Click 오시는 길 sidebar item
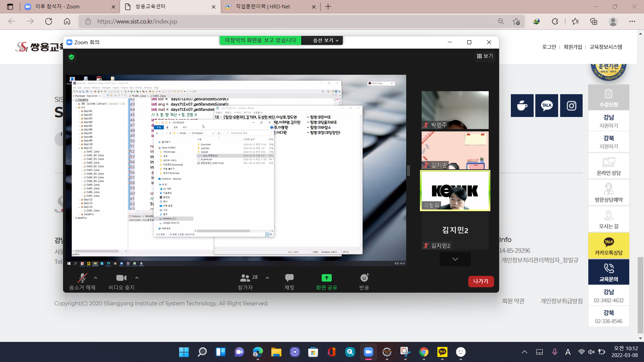Screen dimensions: 644x362 (x=609, y=220)
